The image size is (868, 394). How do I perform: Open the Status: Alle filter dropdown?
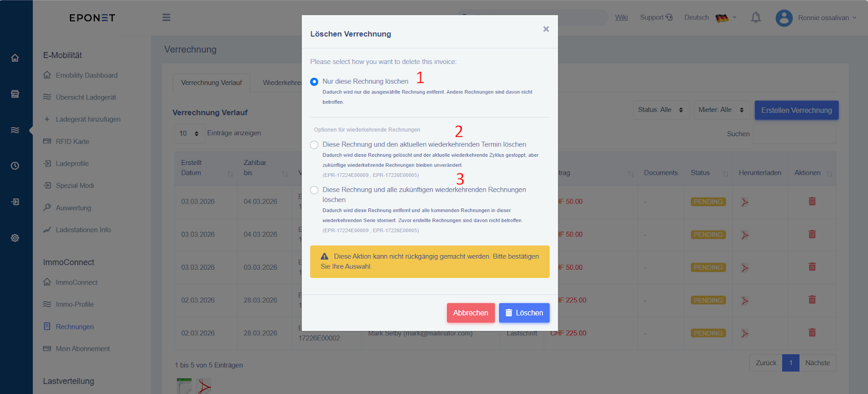pos(661,110)
